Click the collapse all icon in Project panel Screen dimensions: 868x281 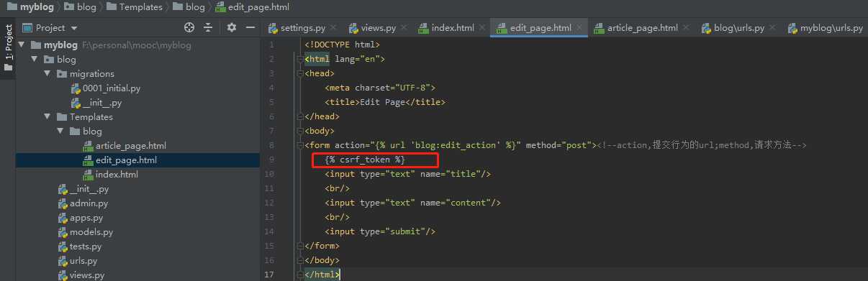pos(208,27)
